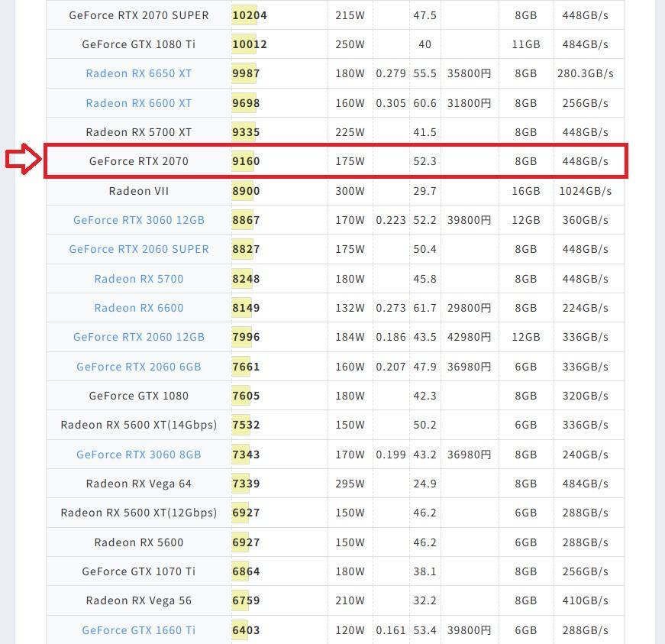This screenshot has height=644, width=665.
Task: Click the 360GB/s bandwidth value
Action: (586, 220)
